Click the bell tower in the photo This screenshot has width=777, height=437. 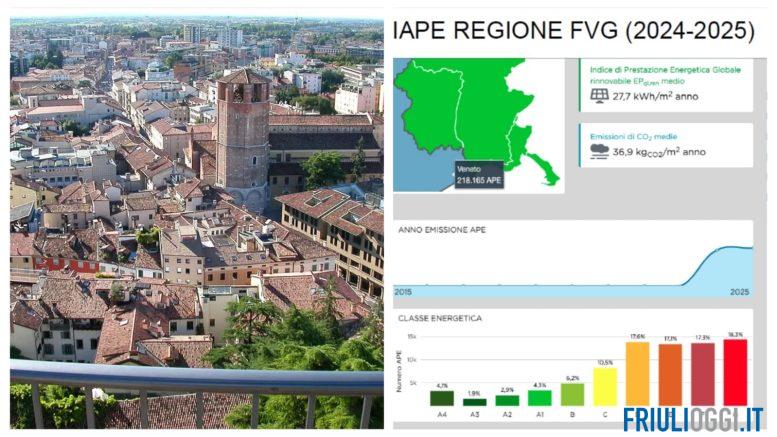[x=243, y=130]
